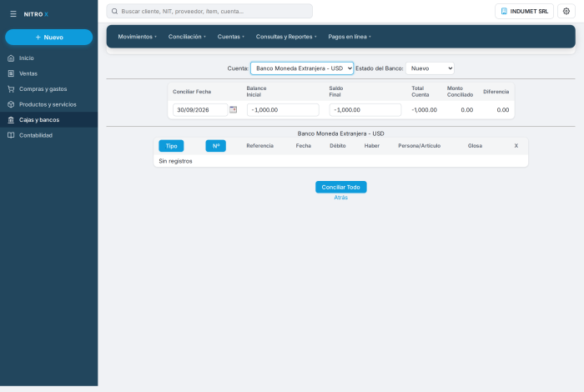Open the Conciliación menu

pos(187,37)
